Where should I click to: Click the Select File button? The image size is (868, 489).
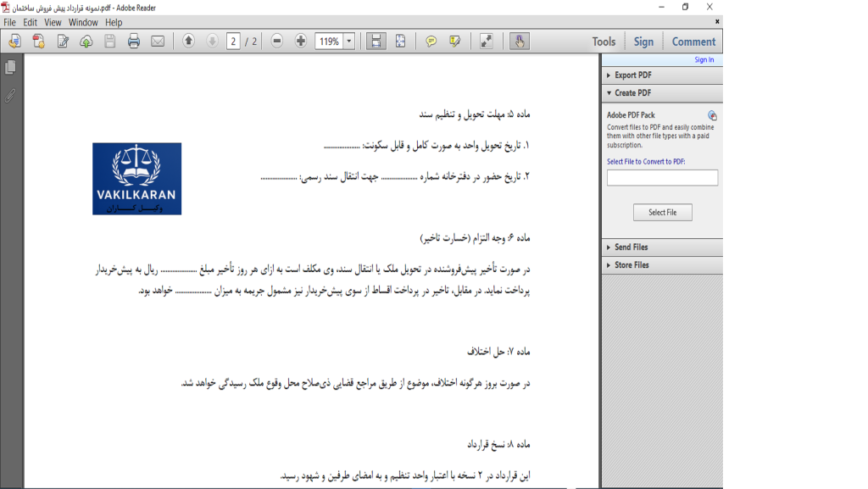(x=662, y=213)
